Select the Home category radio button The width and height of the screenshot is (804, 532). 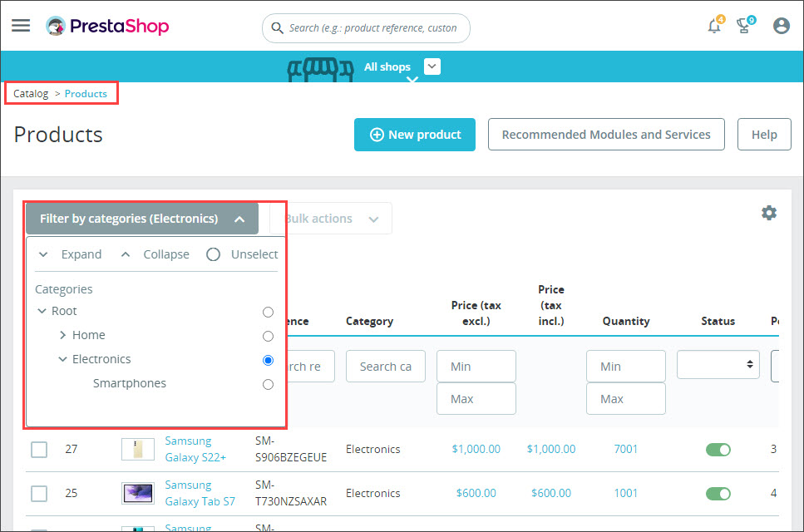pyautogui.click(x=268, y=336)
